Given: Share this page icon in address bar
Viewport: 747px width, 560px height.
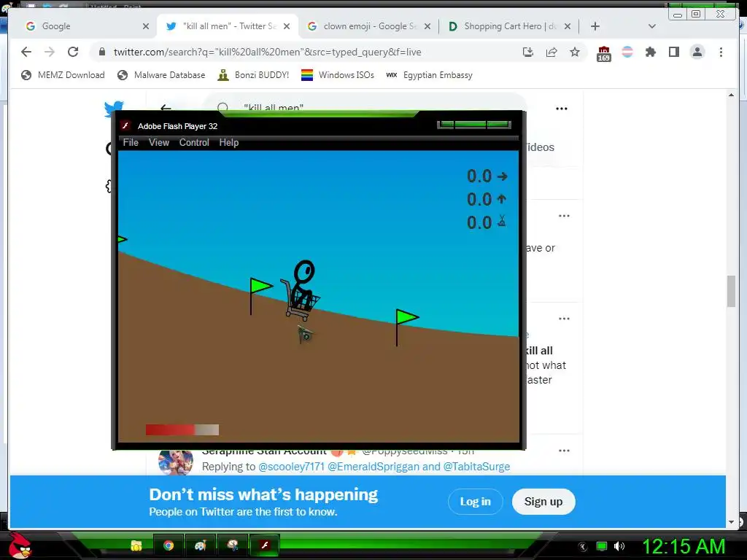Looking at the screenshot, I should click(551, 52).
